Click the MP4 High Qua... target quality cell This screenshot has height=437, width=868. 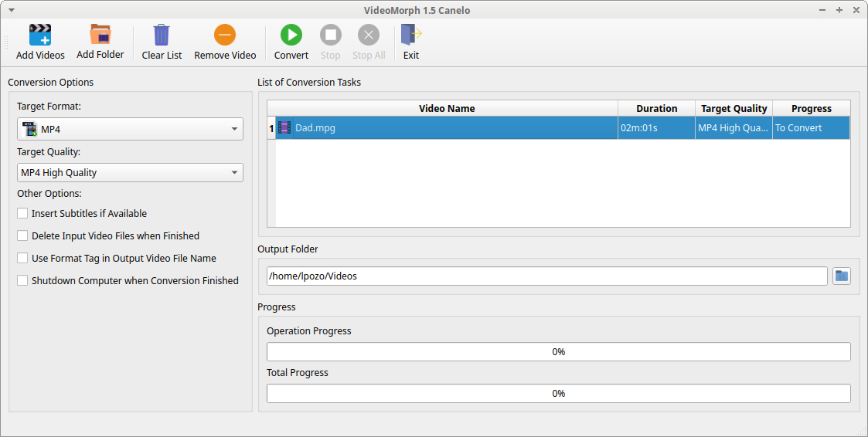pos(734,128)
